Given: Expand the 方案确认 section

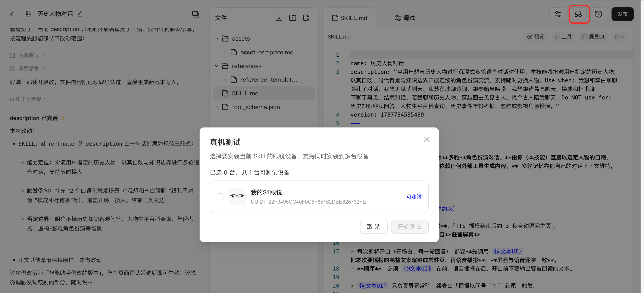Looking at the screenshot, I should 28,56.
